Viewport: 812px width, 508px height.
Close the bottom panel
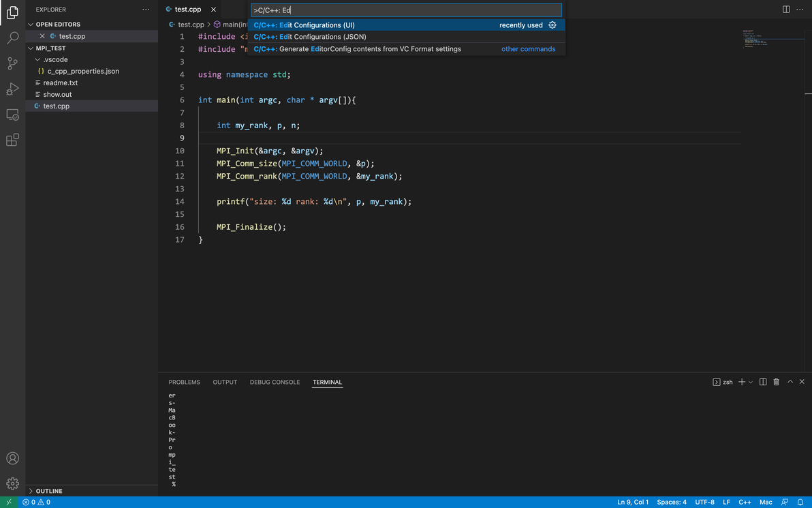point(802,382)
